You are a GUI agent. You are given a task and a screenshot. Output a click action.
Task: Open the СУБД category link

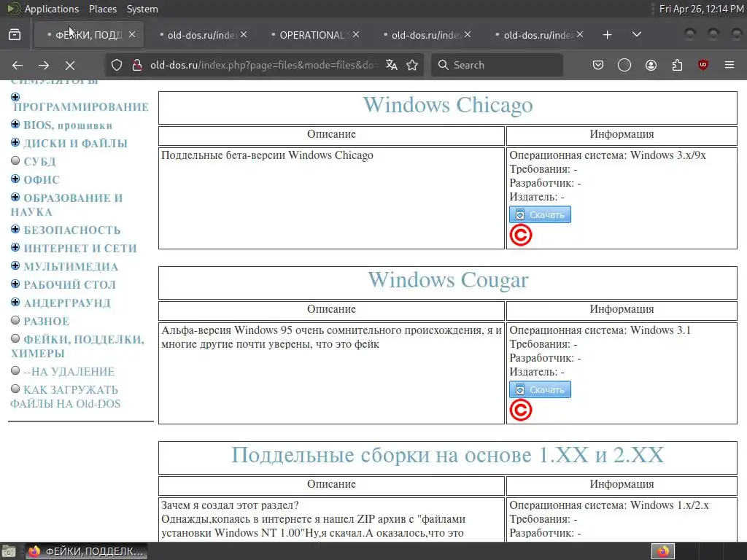point(39,161)
